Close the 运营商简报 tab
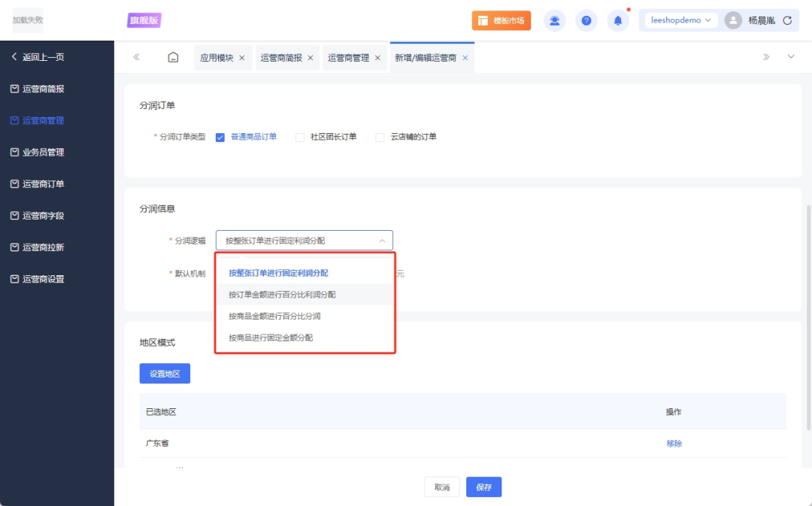The image size is (812, 506). pyautogui.click(x=310, y=58)
